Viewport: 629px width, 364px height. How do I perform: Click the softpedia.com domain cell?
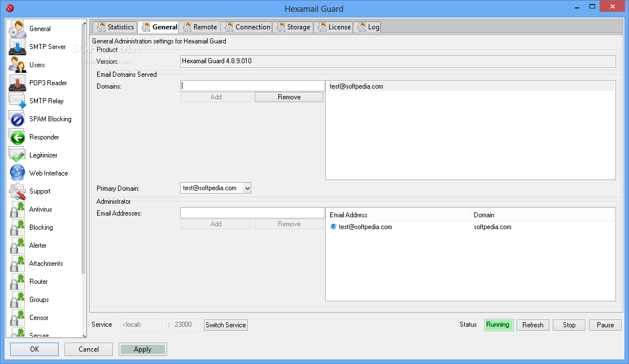coord(492,227)
